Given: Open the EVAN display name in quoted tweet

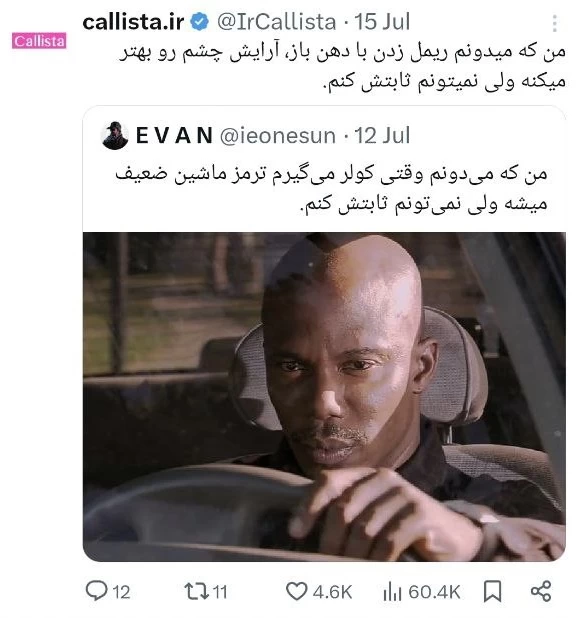Looking at the screenshot, I should tap(174, 135).
